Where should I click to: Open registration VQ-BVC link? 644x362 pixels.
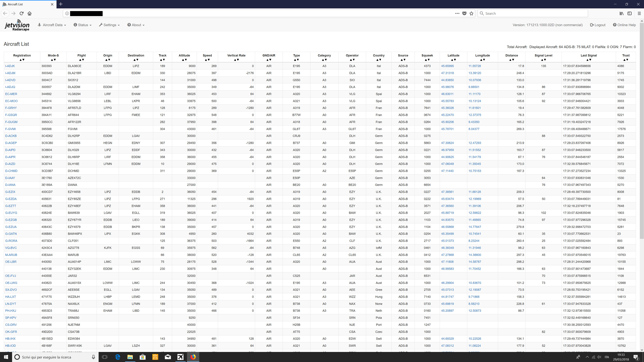coord(11,248)
